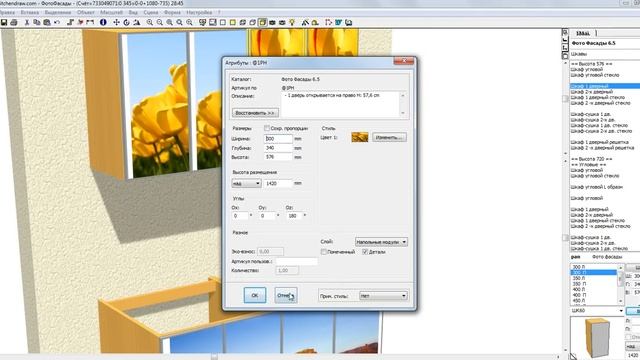Open the Вид menu
This screenshot has height=360, width=640.
[133, 13]
